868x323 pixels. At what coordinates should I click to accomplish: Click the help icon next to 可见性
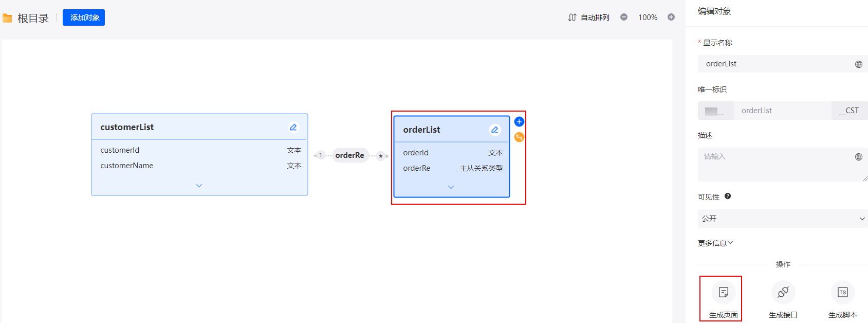(728, 196)
